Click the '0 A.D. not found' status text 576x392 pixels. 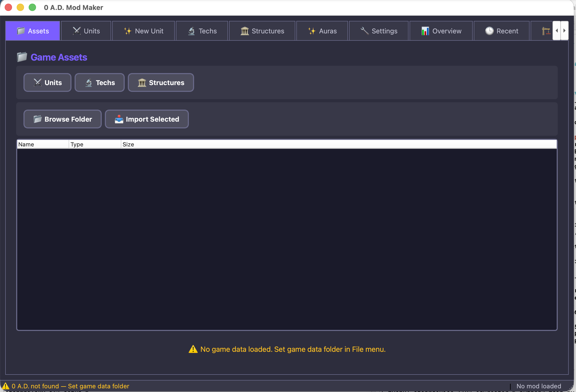tap(66, 386)
